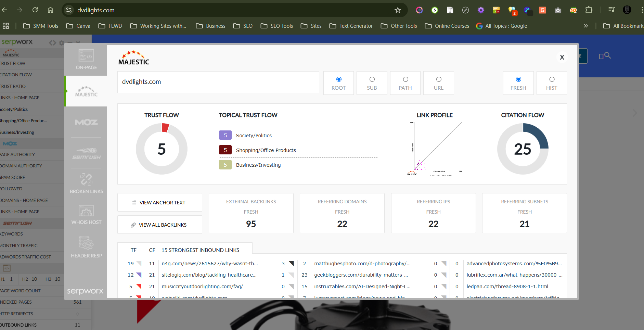Open the ledpan.com thread inbound link

click(x=507, y=287)
